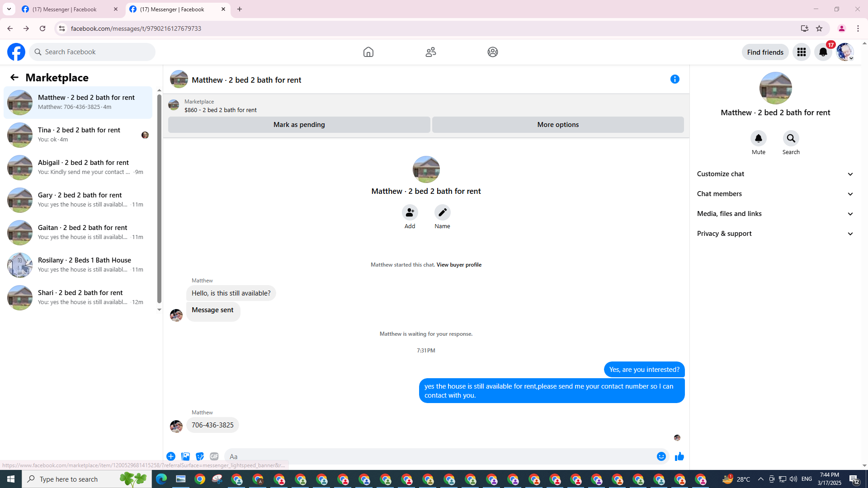This screenshot has width=868, height=488.
Task: Open the emoji picker in composer
Action: [x=661, y=456]
